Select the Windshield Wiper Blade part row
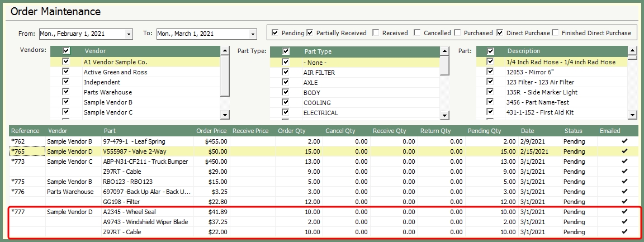 pos(145,222)
